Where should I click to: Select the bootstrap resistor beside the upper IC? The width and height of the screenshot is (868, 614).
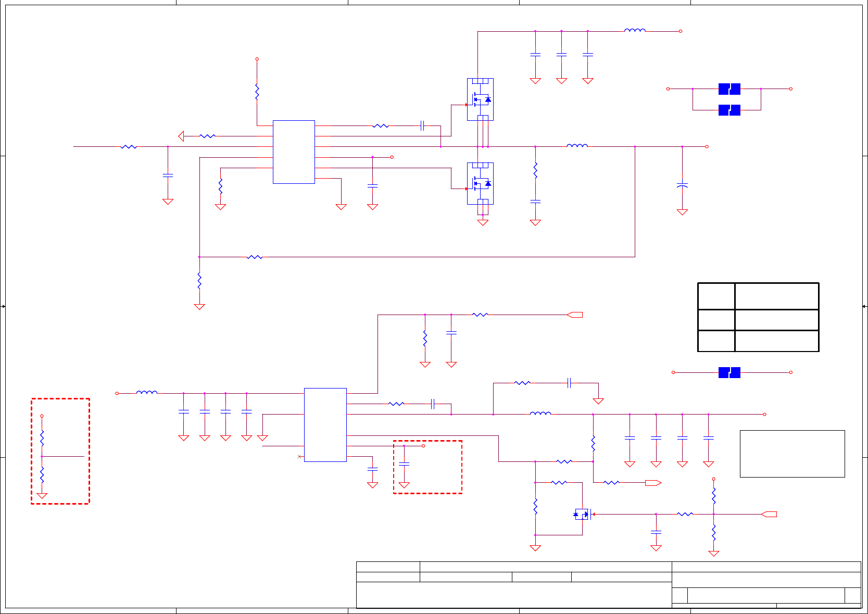[381, 126]
